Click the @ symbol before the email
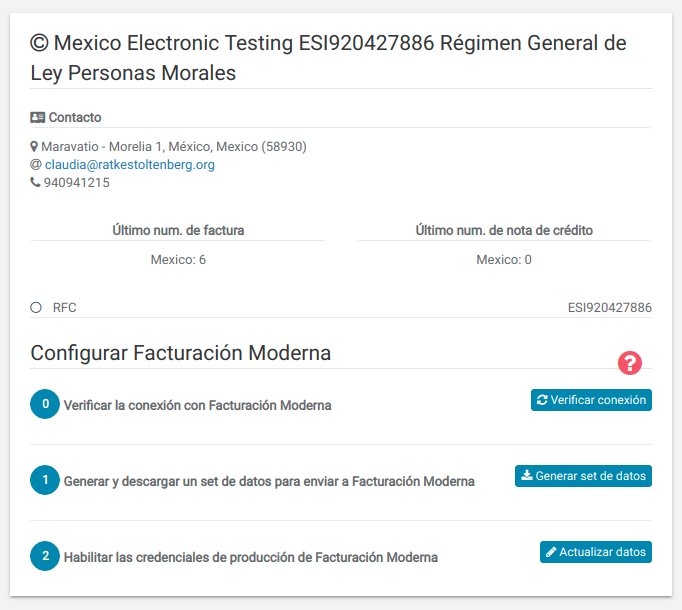This screenshot has width=682, height=610. coord(36,164)
